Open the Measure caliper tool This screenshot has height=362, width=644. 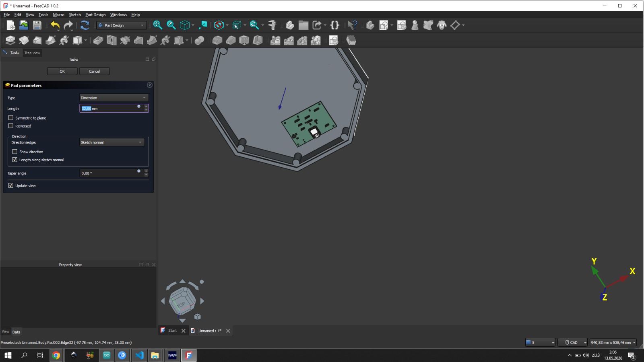coord(272,25)
